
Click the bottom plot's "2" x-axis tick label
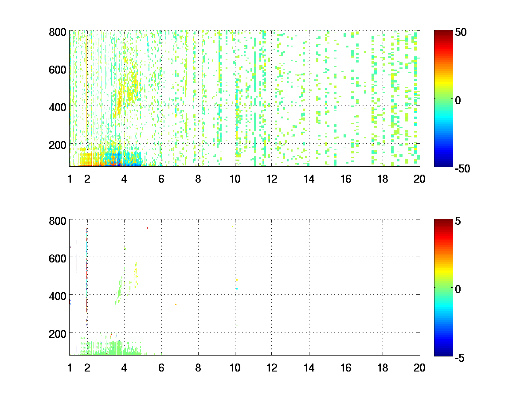(87, 368)
